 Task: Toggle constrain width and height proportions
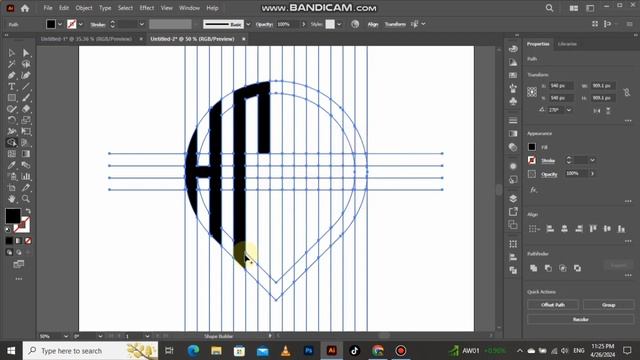[x=627, y=92]
